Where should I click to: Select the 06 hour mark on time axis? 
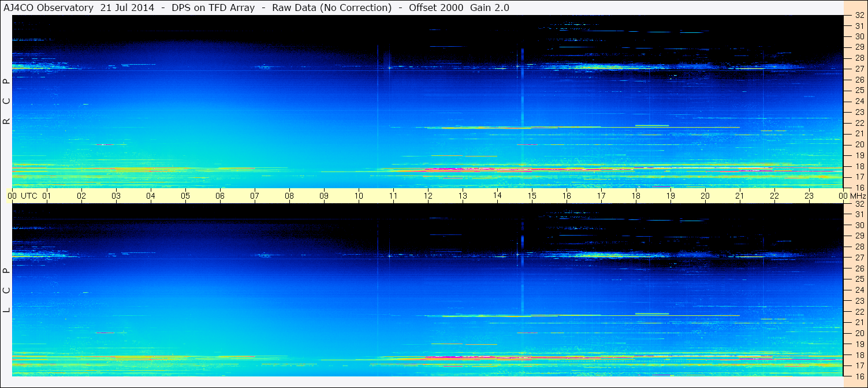tap(220, 196)
